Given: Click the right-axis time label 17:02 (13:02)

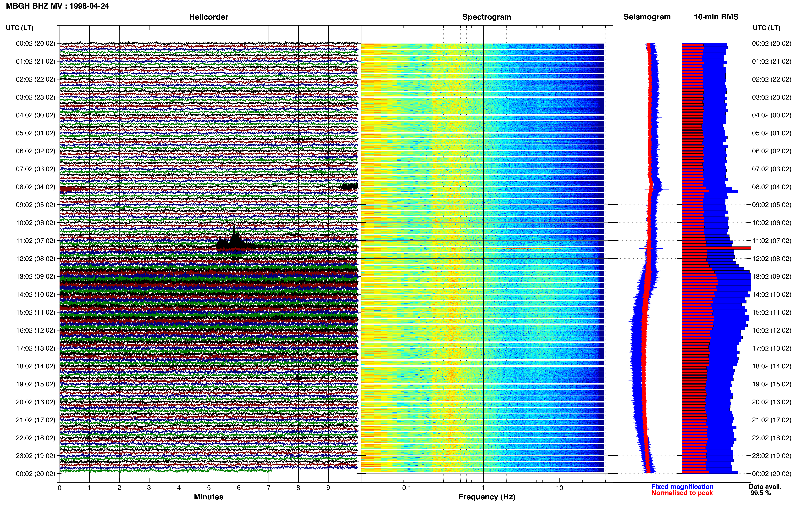Looking at the screenshot, I should coord(772,348).
